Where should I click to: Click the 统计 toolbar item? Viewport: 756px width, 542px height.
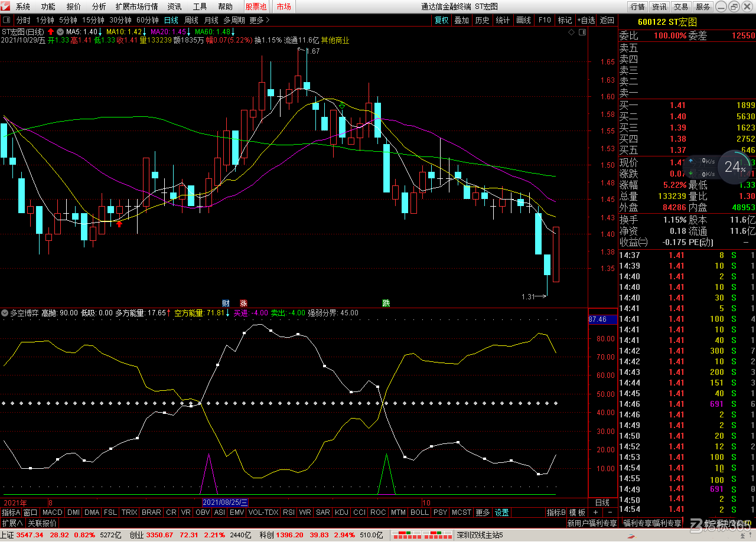(503, 20)
